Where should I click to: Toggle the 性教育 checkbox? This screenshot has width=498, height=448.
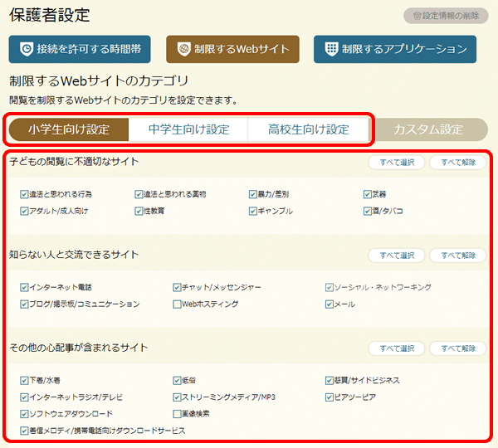point(139,212)
